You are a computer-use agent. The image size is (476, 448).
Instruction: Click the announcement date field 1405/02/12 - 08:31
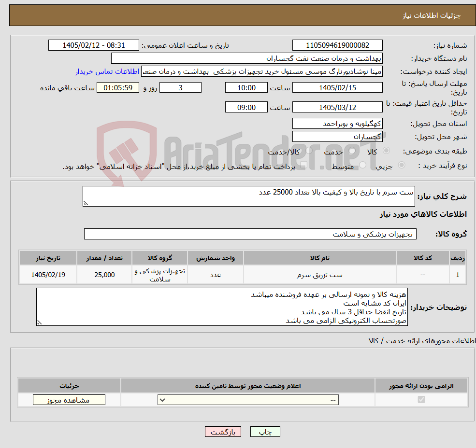tap(93, 45)
